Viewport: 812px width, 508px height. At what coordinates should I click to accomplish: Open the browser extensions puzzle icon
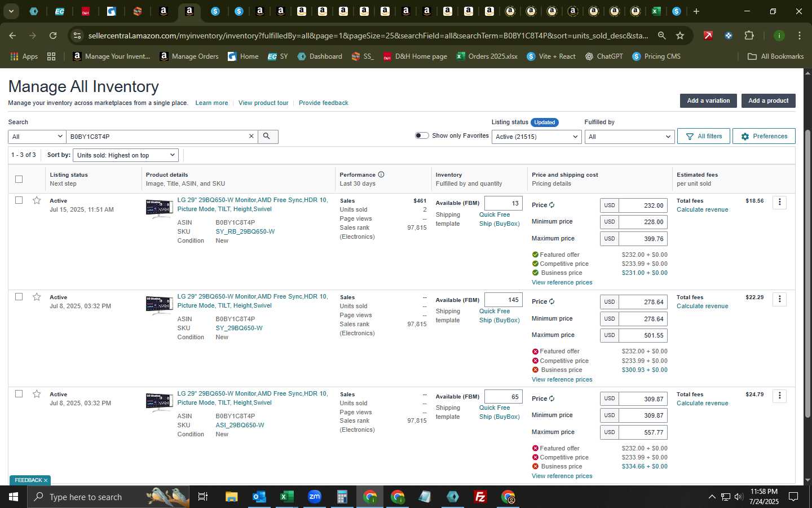pos(749,36)
